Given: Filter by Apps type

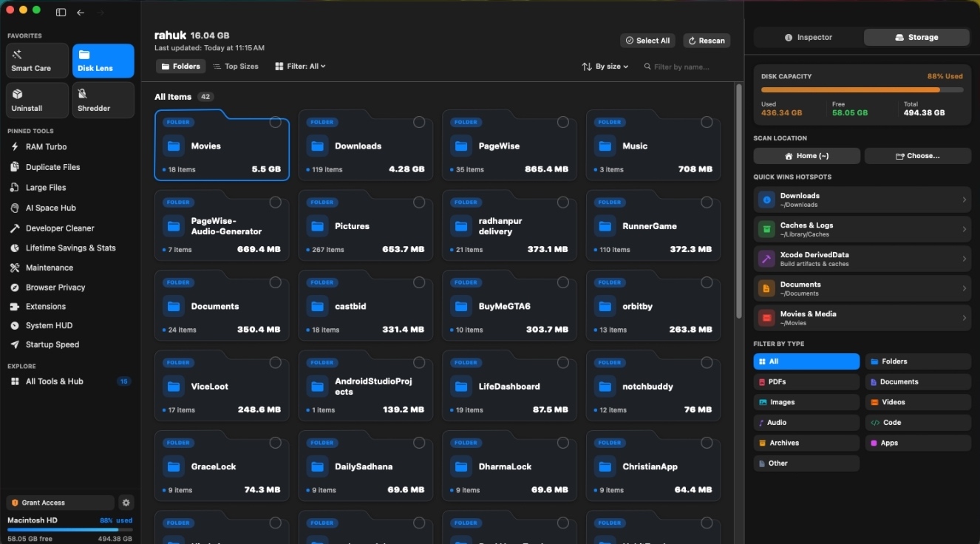Looking at the screenshot, I should (x=918, y=443).
